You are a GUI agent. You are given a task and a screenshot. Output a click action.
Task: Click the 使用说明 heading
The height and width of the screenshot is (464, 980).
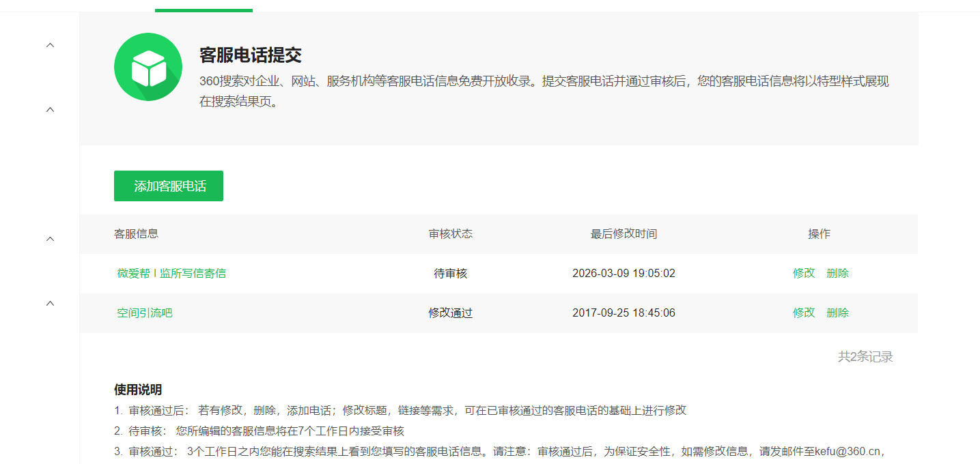click(x=138, y=390)
